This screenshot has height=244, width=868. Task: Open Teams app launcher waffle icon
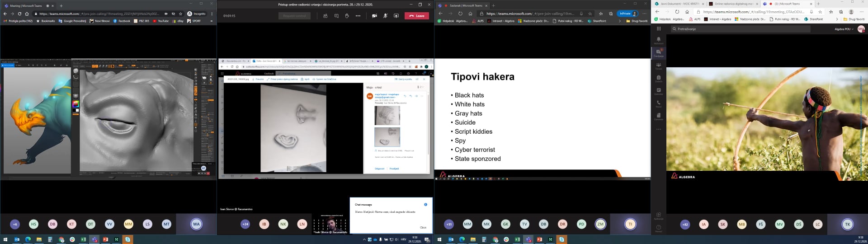click(x=658, y=28)
